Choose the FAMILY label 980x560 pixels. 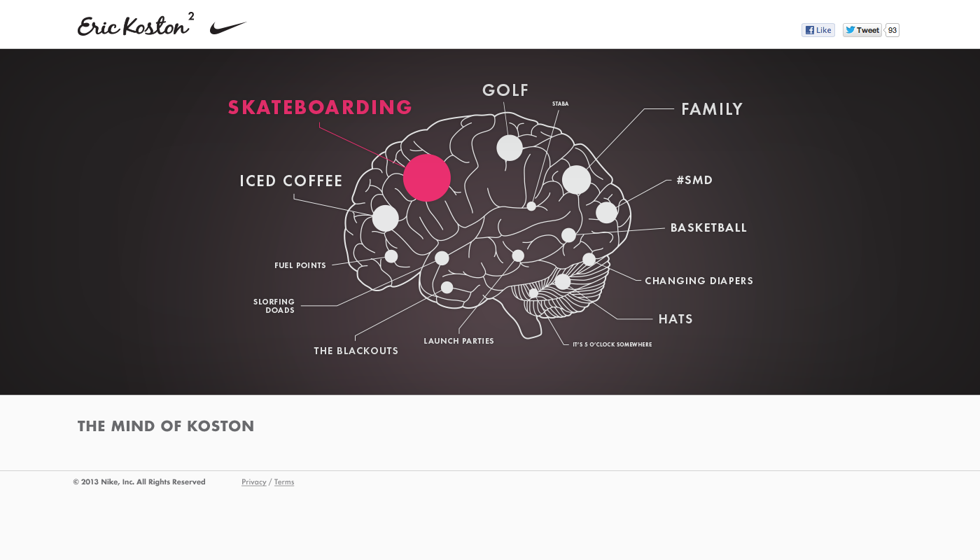pos(712,109)
